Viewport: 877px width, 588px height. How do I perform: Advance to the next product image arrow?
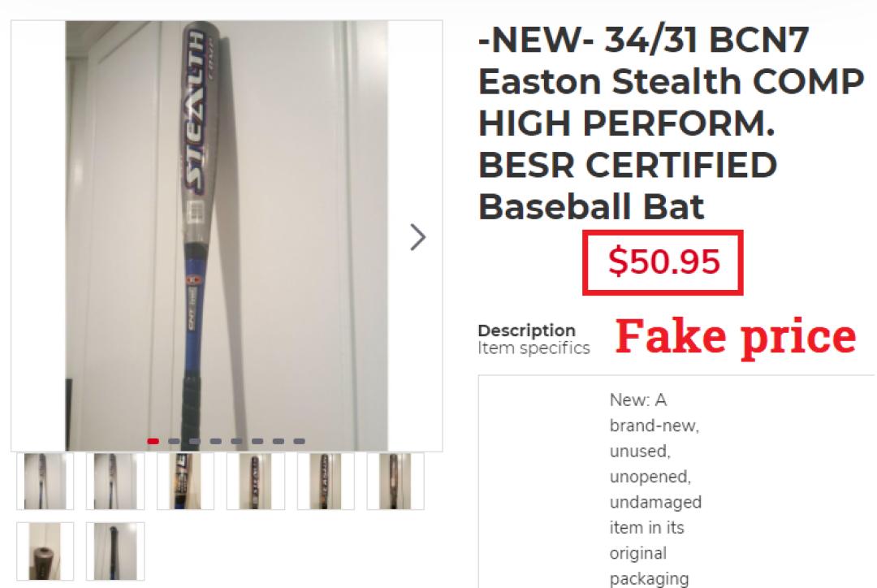coord(417,237)
